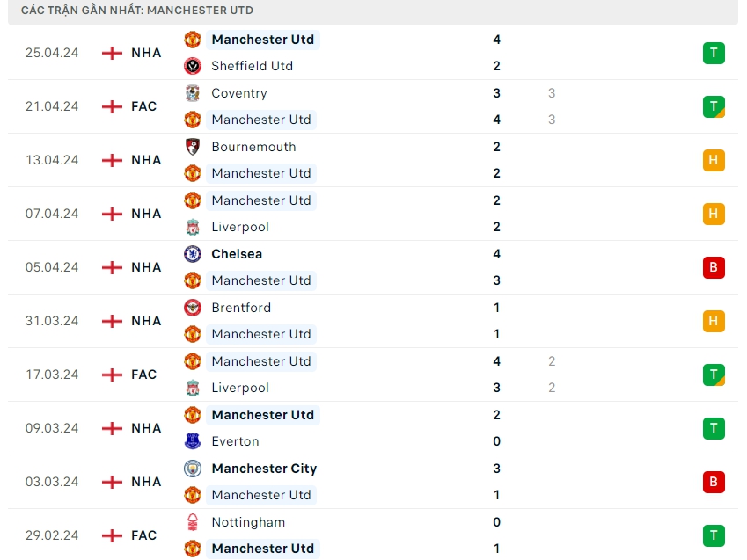Click the Manchester City club crest
747x560 pixels.
[x=193, y=469]
